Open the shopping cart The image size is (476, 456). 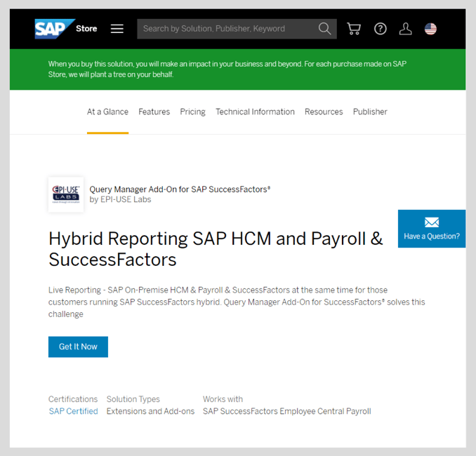354,29
